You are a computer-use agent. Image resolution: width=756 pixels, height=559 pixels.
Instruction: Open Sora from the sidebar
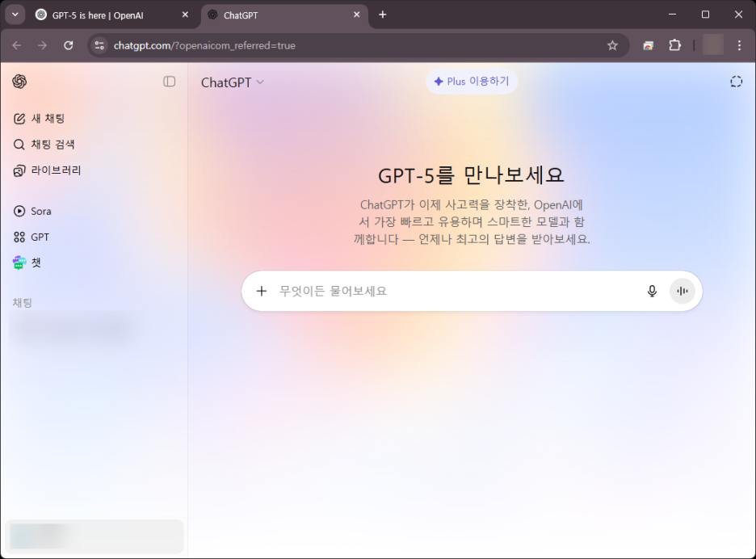32,211
